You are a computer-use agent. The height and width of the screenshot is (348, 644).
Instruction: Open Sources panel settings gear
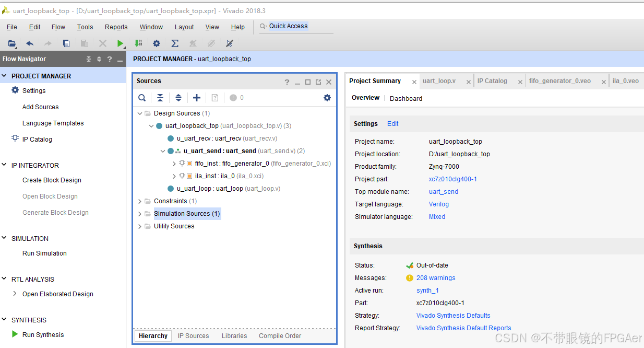327,98
